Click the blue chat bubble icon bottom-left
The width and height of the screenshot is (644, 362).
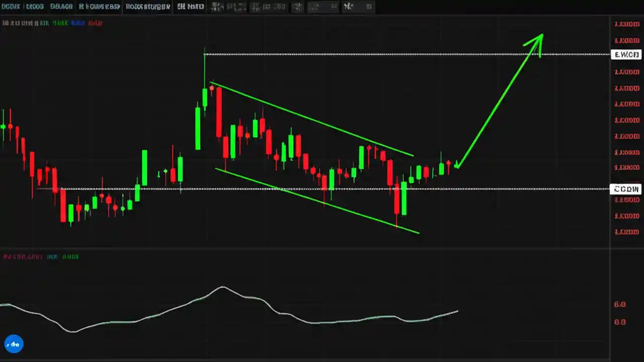coord(14,344)
